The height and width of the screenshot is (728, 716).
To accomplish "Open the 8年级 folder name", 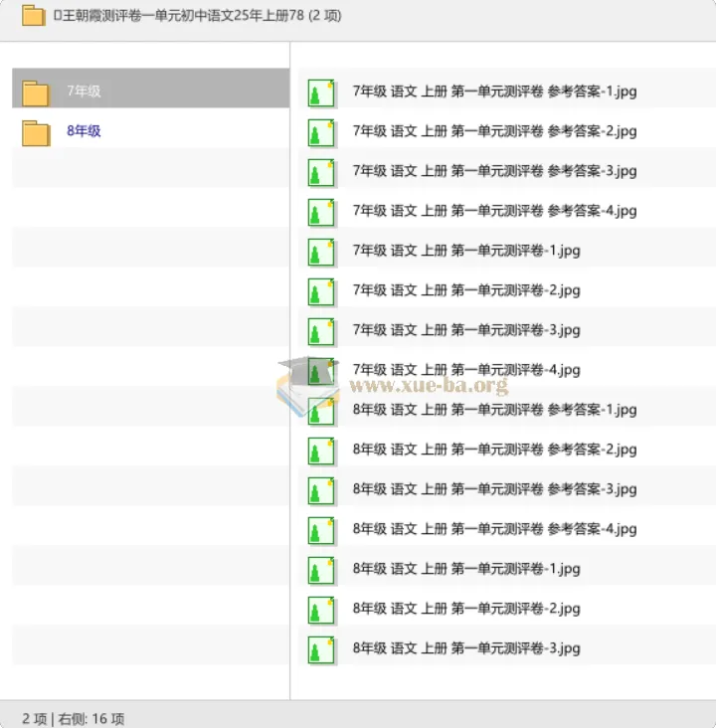I will pyautogui.click(x=84, y=131).
